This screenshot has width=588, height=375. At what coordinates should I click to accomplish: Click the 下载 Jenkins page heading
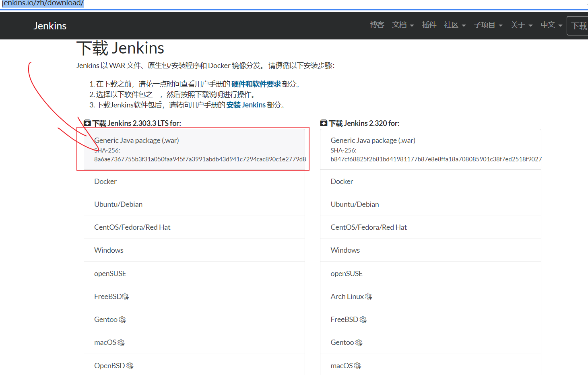120,48
